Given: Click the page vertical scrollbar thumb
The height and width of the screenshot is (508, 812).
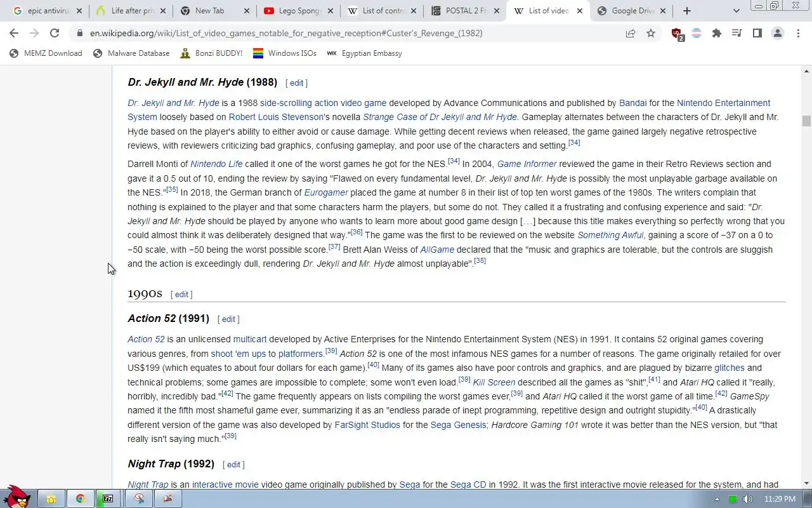Looking at the screenshot, I should click(806, 121).
